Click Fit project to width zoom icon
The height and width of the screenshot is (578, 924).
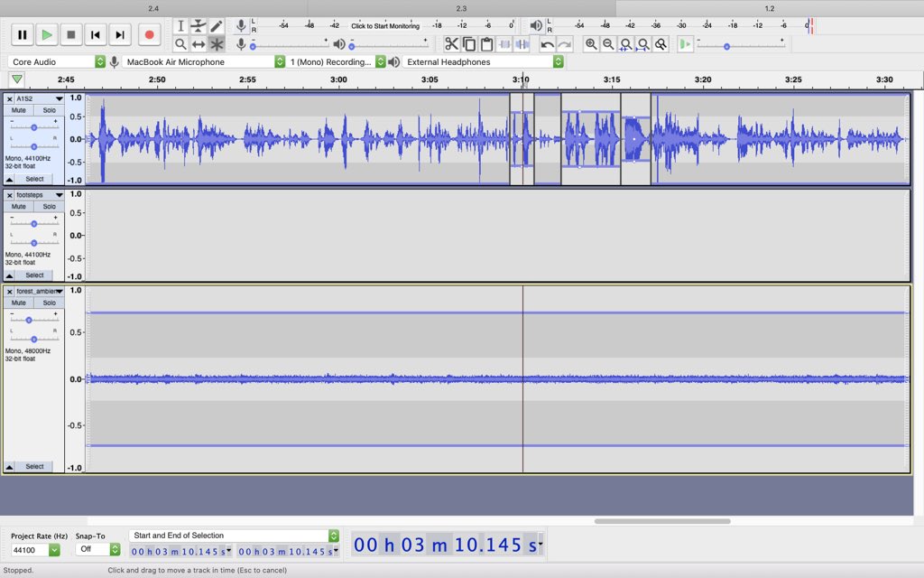tap(643, 44)
